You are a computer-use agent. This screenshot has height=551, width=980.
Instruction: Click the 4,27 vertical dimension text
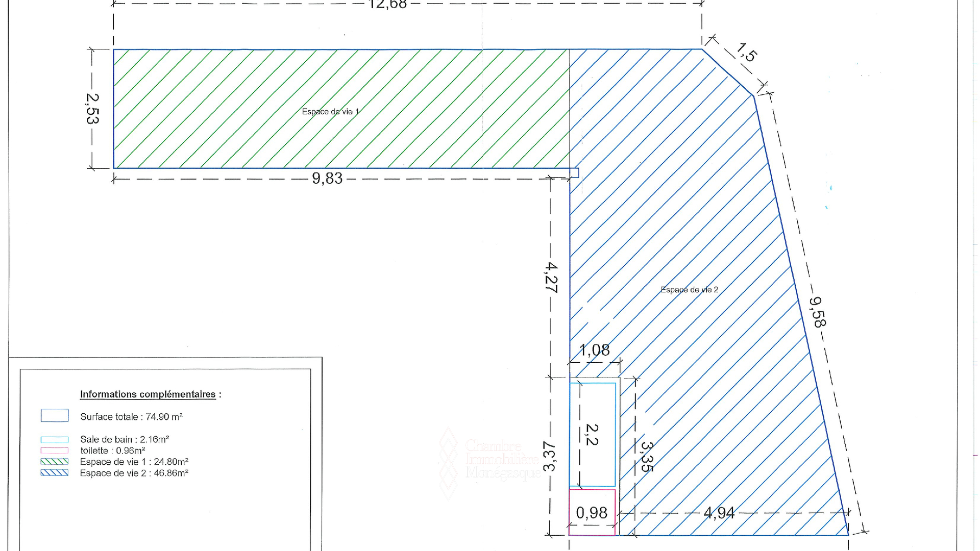(x=551, y=277)
